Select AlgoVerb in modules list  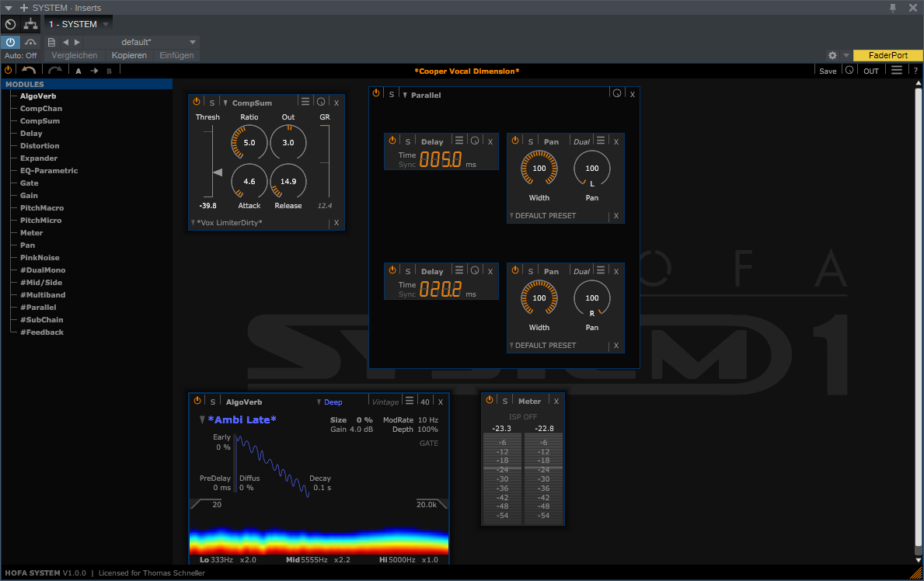[x=38, y=96]
